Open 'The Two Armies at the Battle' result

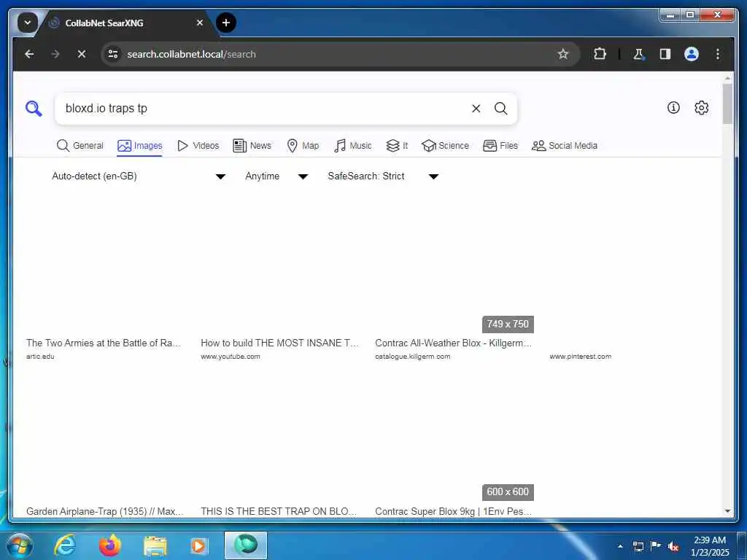[x=104, y=343]
